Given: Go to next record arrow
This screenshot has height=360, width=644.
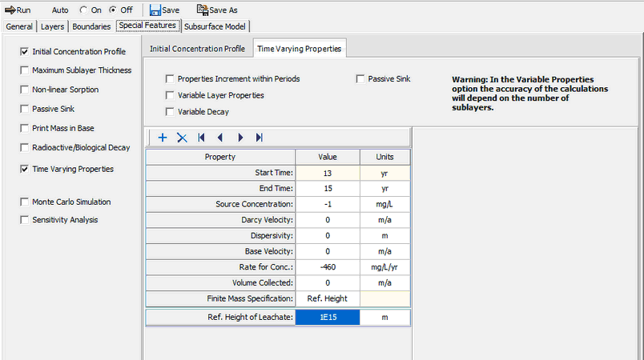Looking at the screenshot, I should coord(240,138).
